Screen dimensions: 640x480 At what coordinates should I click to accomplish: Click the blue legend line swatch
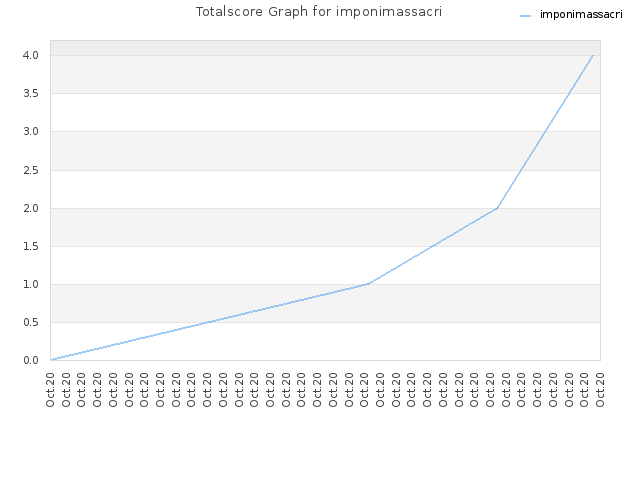pos(525,16)
